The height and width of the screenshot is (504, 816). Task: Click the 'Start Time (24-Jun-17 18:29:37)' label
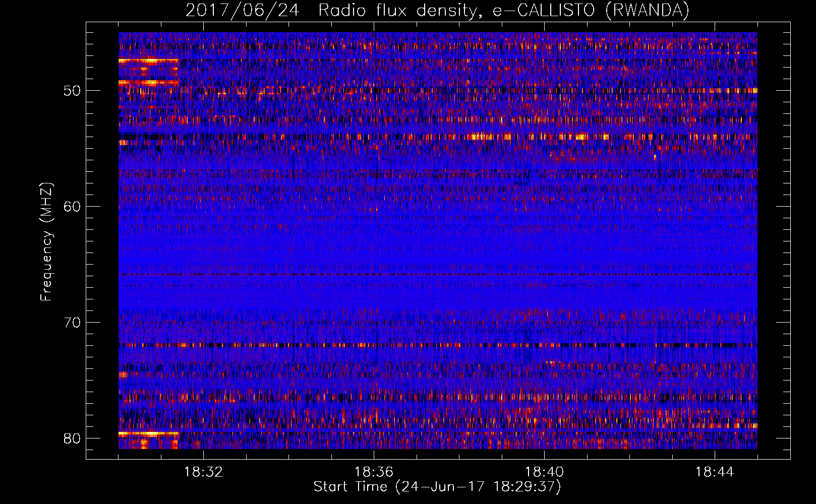pos(437,487)
